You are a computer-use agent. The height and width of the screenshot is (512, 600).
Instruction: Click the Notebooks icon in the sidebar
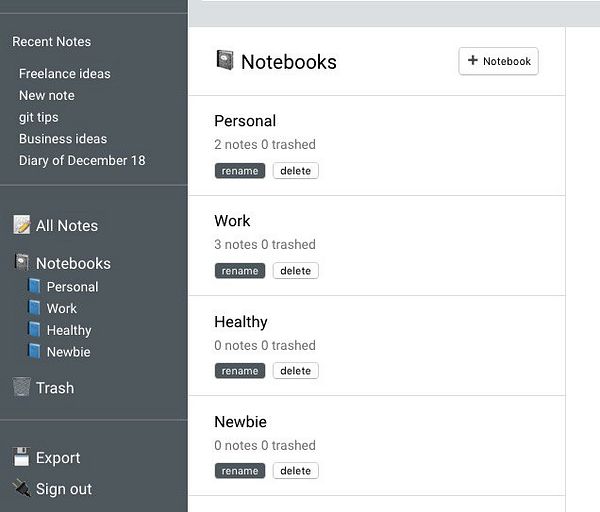22,263
